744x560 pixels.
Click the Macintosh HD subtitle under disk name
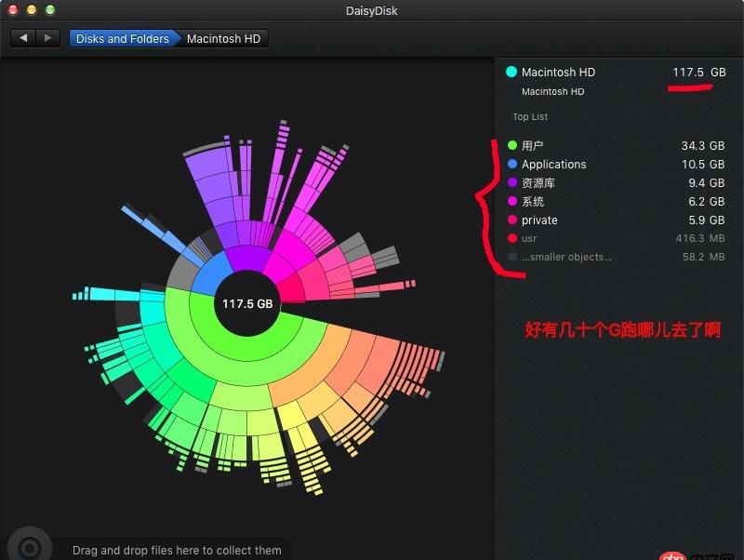pyautogui.click(x=552, y=91)
